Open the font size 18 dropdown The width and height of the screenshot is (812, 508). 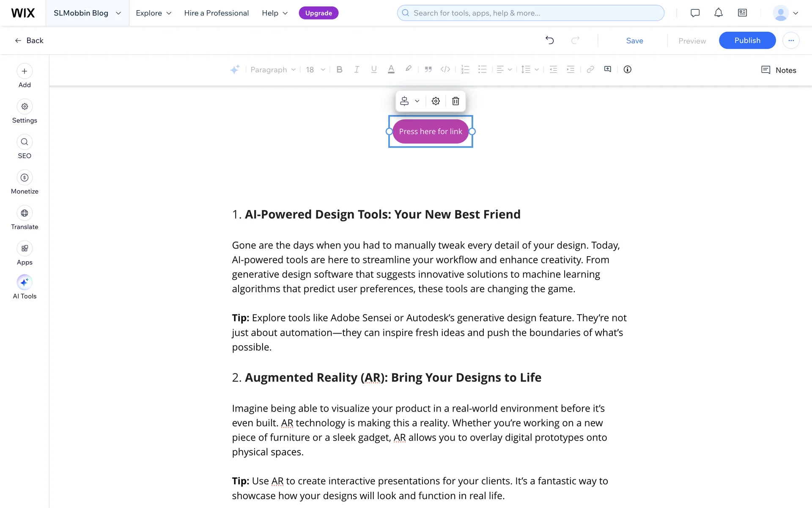tap(315, 69)
